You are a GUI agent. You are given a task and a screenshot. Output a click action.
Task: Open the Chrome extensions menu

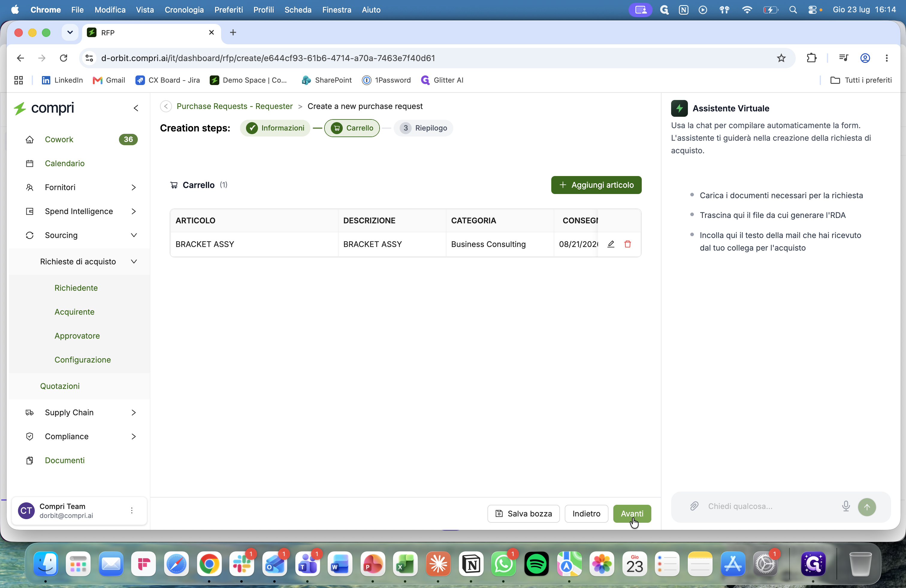click(x=812, y=58)
